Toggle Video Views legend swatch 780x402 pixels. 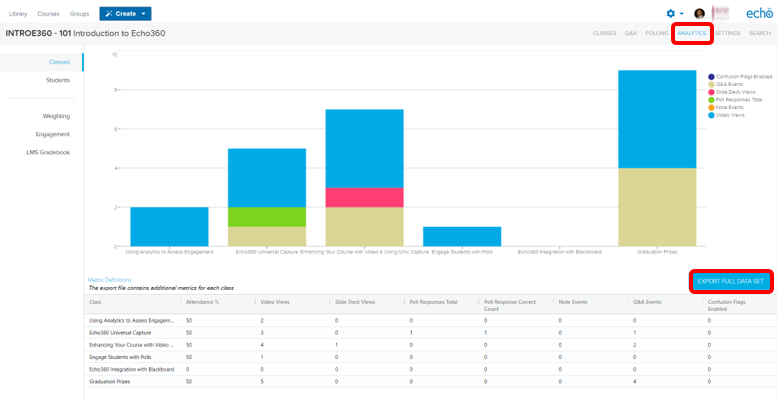pos(711,115)
